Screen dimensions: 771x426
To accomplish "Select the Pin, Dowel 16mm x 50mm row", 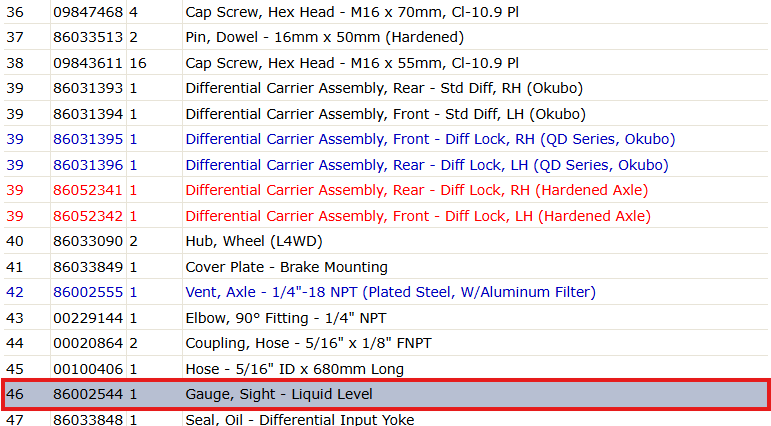I will [386, 37].
